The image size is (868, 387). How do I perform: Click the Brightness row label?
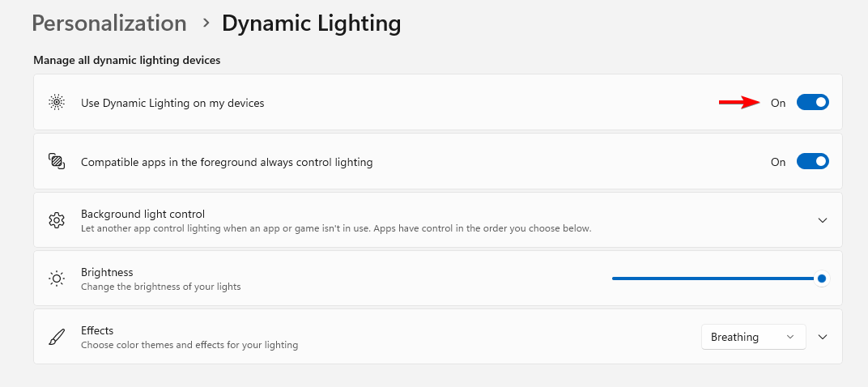point(107,272)
